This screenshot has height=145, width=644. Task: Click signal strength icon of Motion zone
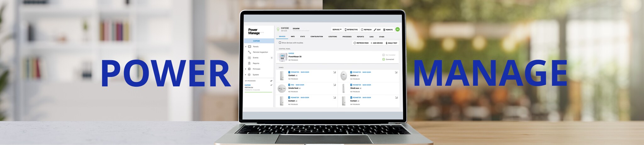coord(396,72)
